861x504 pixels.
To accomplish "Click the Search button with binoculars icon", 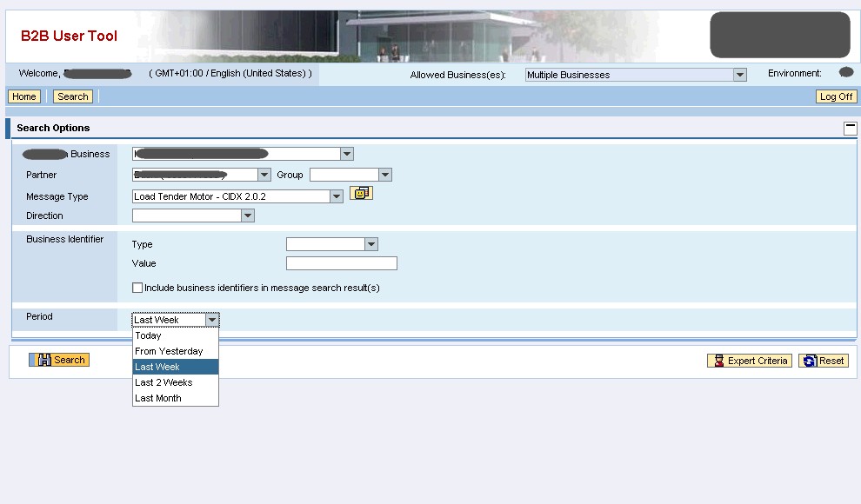I will (59, 360).
